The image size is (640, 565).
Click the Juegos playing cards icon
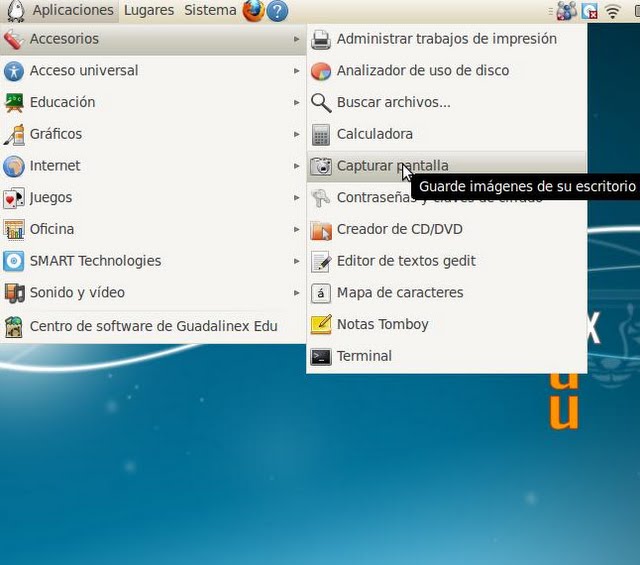tap(14, 198)
